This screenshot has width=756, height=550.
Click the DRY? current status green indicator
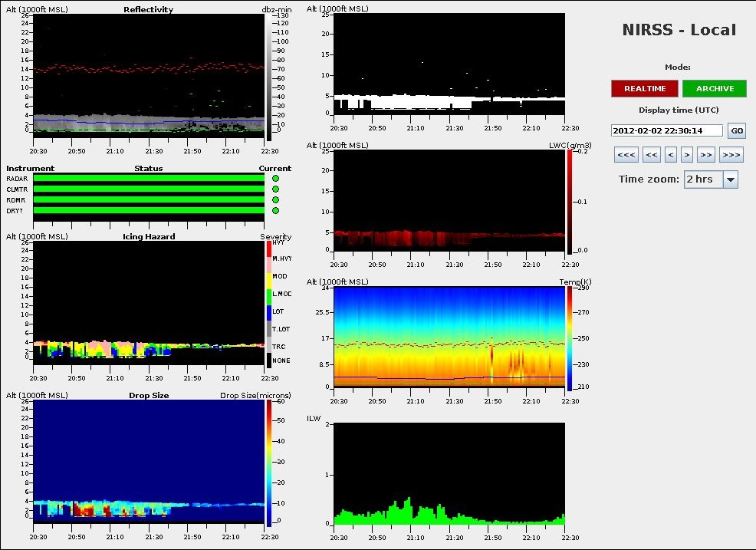click(275, 210)
